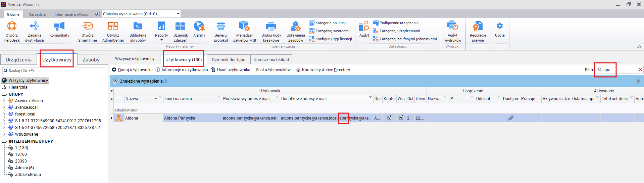Launch Otwórz SmartTime
Image resolution: width=644 pixels, height=183 pixels.
pyautogui.click(x=88, y=32)
